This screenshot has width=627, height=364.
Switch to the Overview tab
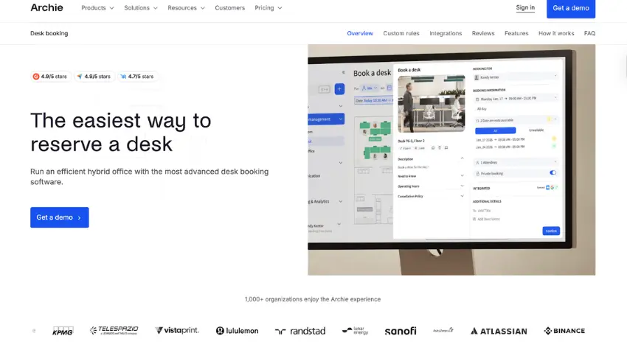(360, 34)
